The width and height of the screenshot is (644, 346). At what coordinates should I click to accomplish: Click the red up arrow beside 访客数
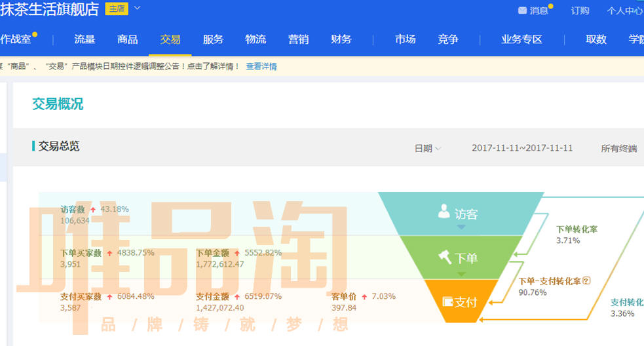(x=93, y=210)
